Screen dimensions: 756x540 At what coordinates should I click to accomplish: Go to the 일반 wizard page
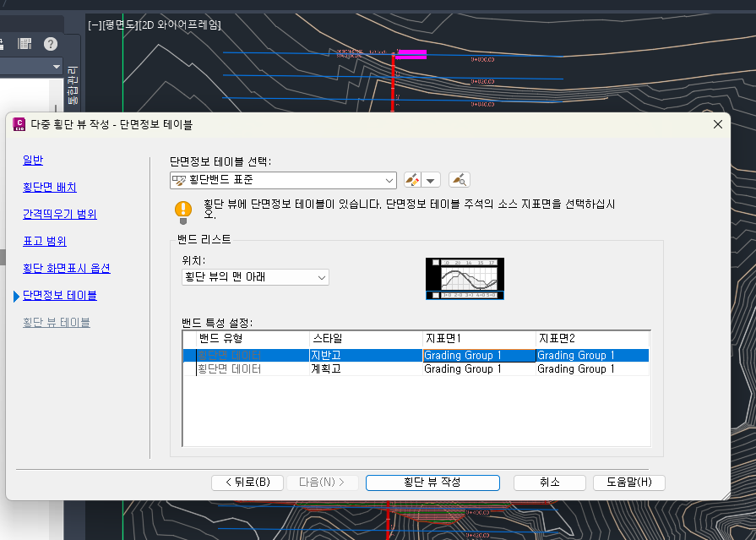[33, 160]
